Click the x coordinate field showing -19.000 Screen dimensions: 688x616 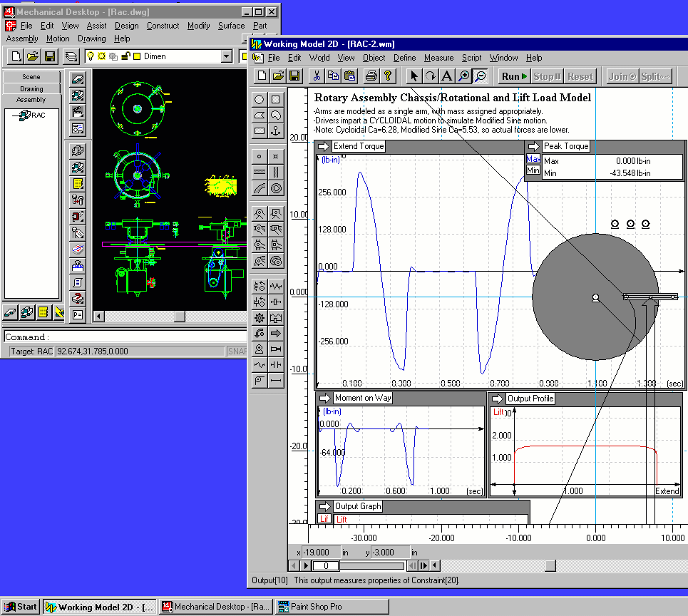(322, 553)
